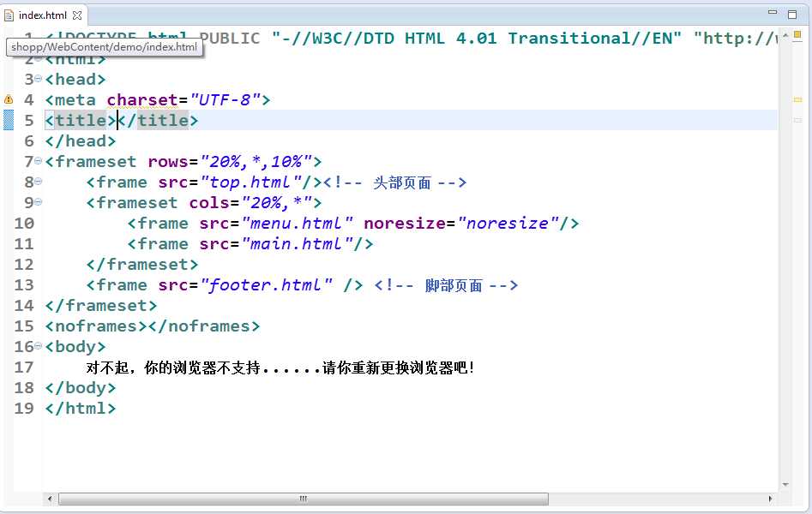Screen dimensions: 812x514
Task: Click the inner </frameset> on line 12
Action: click(x=142, y=265)
